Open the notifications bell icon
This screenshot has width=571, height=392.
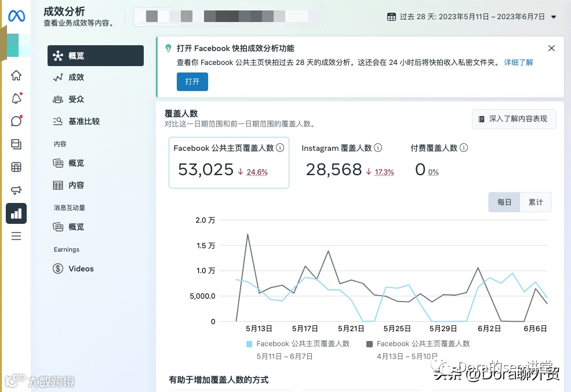(x=16, y=98)
